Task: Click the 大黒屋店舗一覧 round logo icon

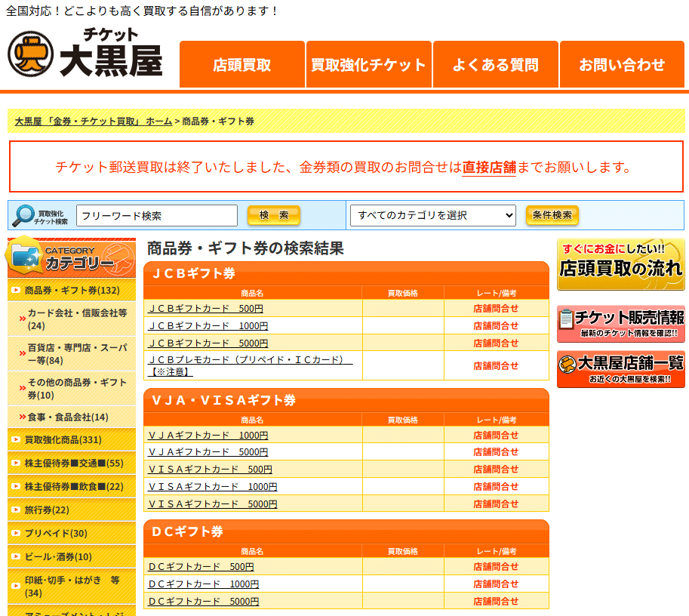Action: [565, 364]
